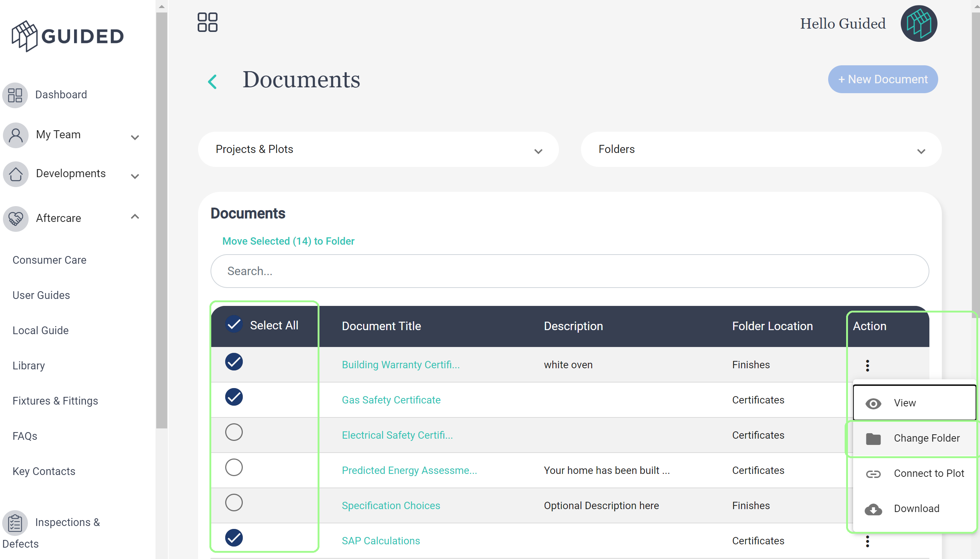Check the Electrical Safety Certificate row checkbox
This screenshot has height=559, width=980.
[x=234, y=432]
